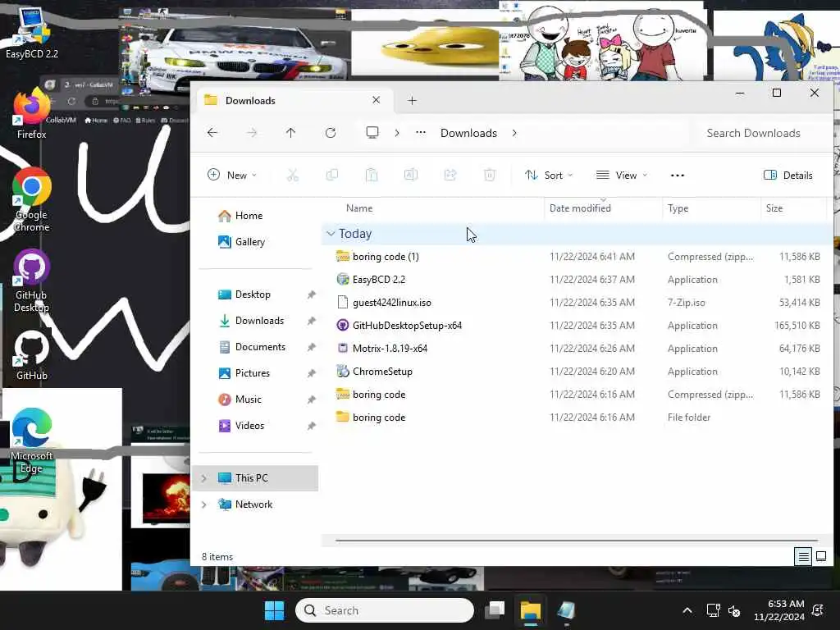Click the Cut scissors icon

[293, 176]
